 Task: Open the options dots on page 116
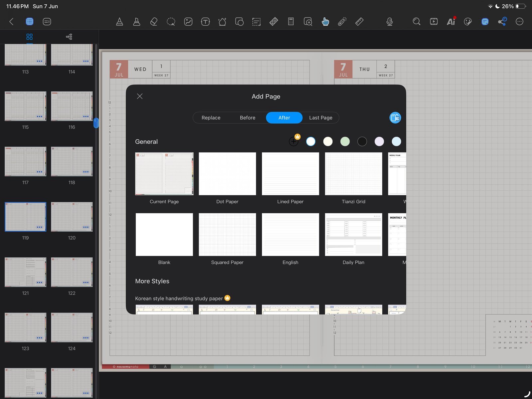[x=86, y=116]
